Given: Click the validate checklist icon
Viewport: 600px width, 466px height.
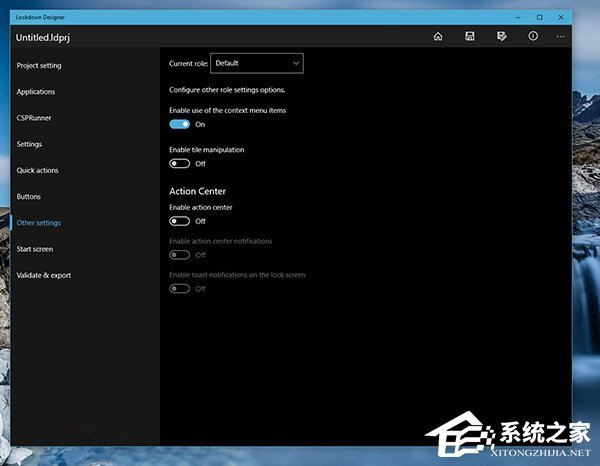Looking at the screenshot, I should [x=501, y=36].
